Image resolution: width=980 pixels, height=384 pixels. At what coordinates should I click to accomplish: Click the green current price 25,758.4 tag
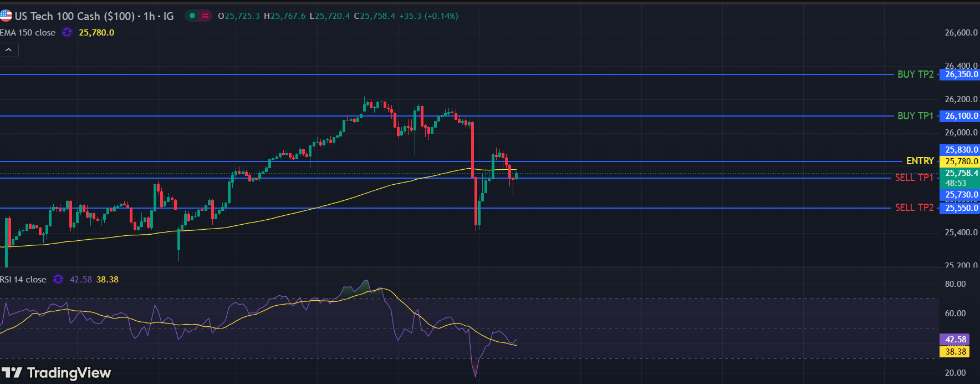tap(961, 173)
